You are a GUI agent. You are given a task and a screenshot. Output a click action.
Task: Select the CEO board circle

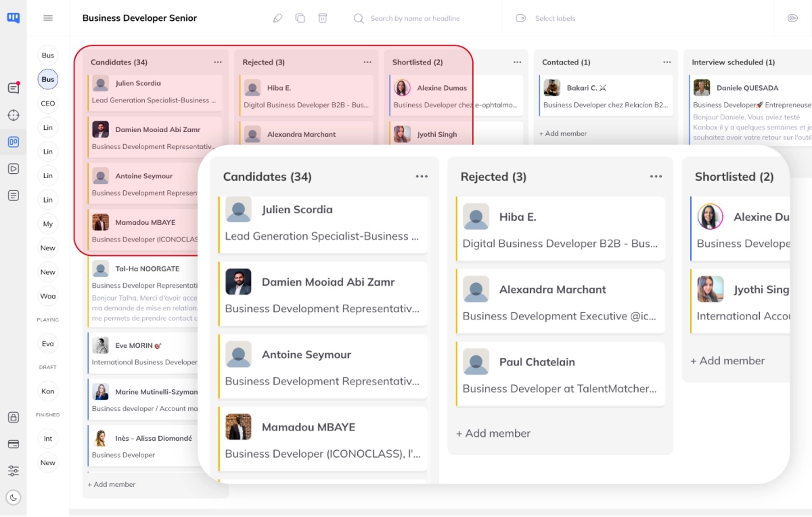[48, 103]
